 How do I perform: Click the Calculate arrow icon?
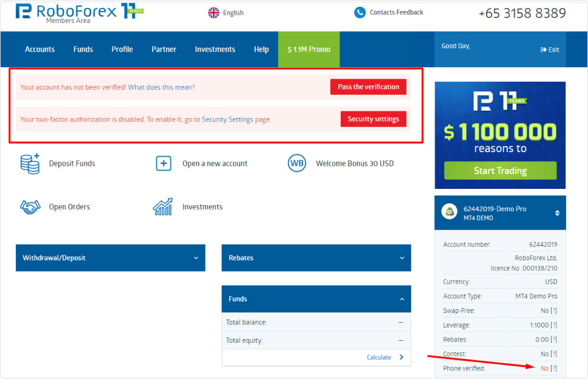click(402, 357)
